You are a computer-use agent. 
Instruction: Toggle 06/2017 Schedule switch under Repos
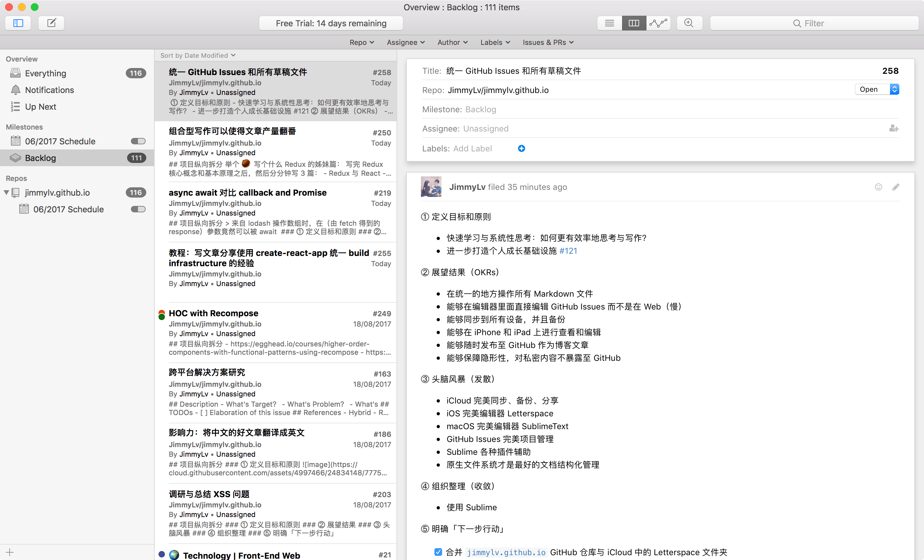(138, 209)
